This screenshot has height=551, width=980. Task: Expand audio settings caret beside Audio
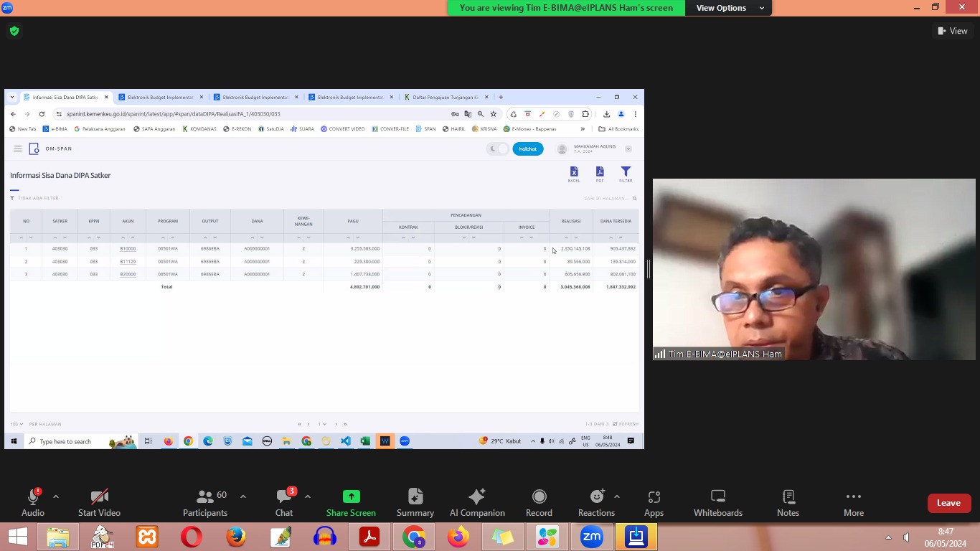click(x=56, y=496)
